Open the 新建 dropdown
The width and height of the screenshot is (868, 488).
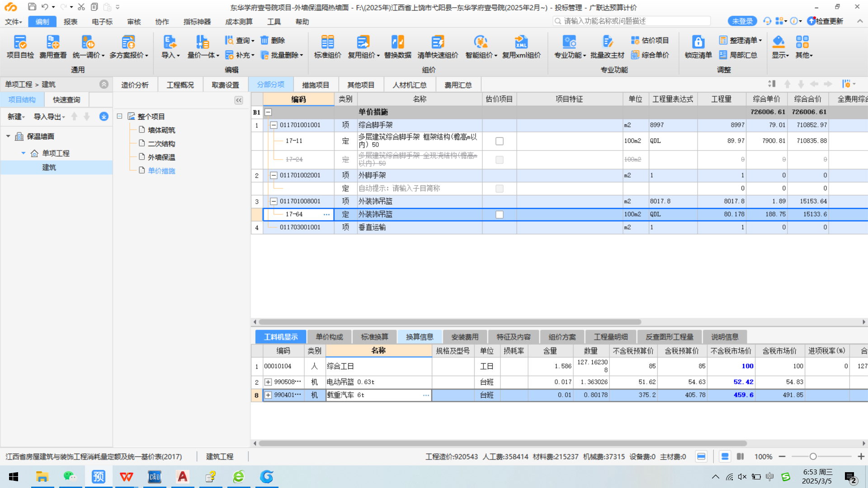(16, 117)
